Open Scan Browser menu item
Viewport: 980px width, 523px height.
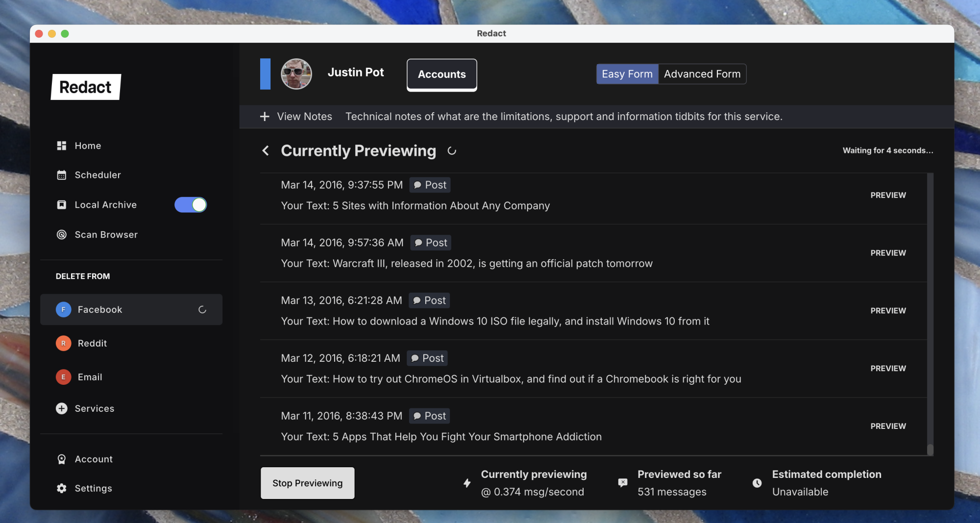[x=106, y=235]
